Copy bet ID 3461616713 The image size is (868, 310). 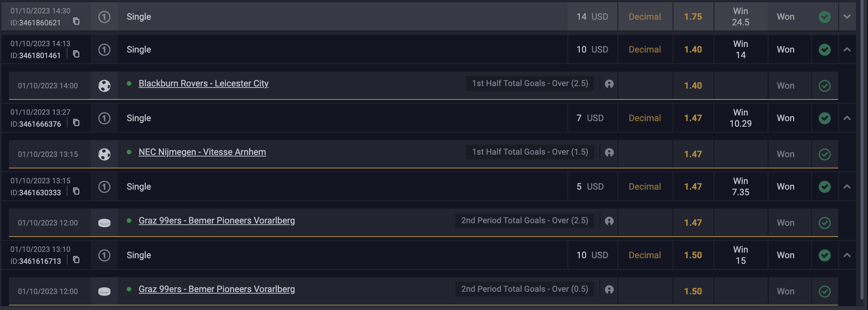[x=76, y=260]
